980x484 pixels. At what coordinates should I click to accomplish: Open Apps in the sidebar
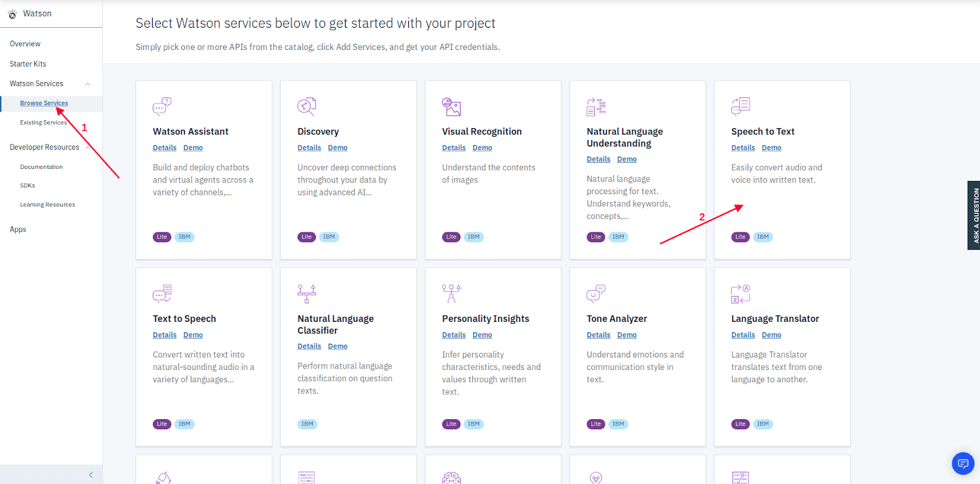tap(18, 229)
